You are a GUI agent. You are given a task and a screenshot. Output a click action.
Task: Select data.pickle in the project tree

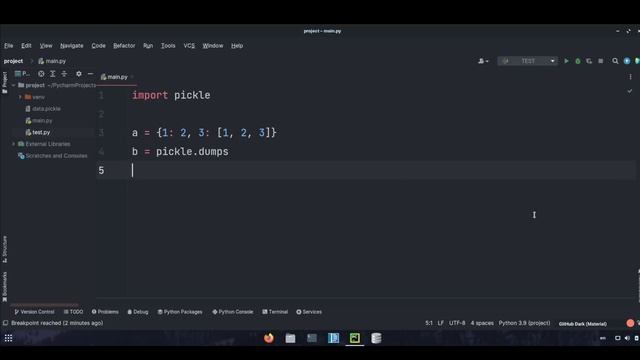click(x=43, y=109)
